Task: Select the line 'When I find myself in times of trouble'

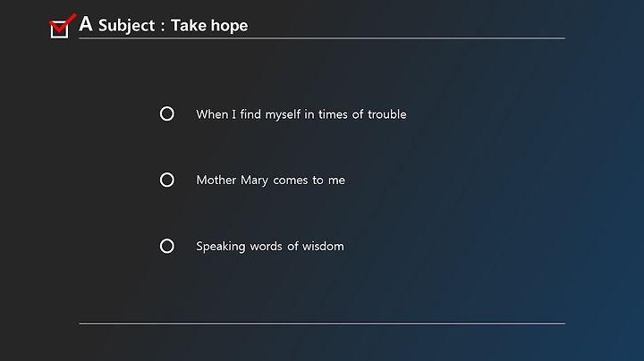Action: point(301,114)
